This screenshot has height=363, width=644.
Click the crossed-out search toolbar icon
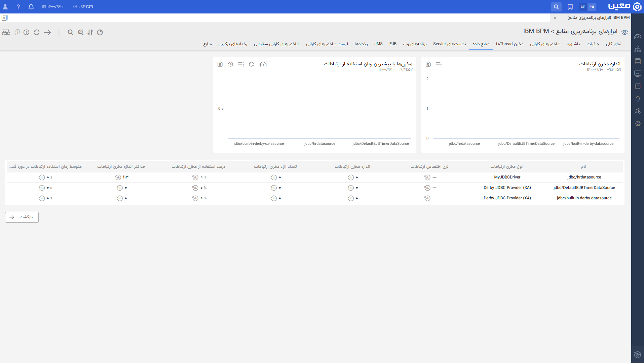80,32
